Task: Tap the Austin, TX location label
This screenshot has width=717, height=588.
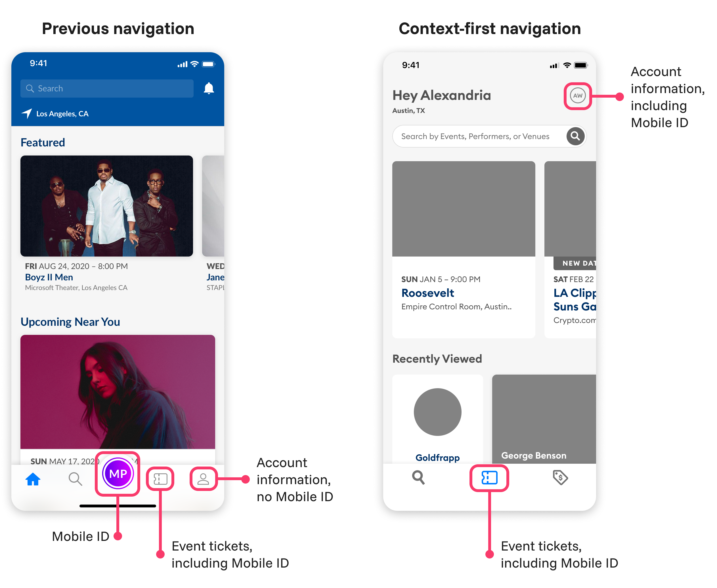Action: click(x=408, y=111)
